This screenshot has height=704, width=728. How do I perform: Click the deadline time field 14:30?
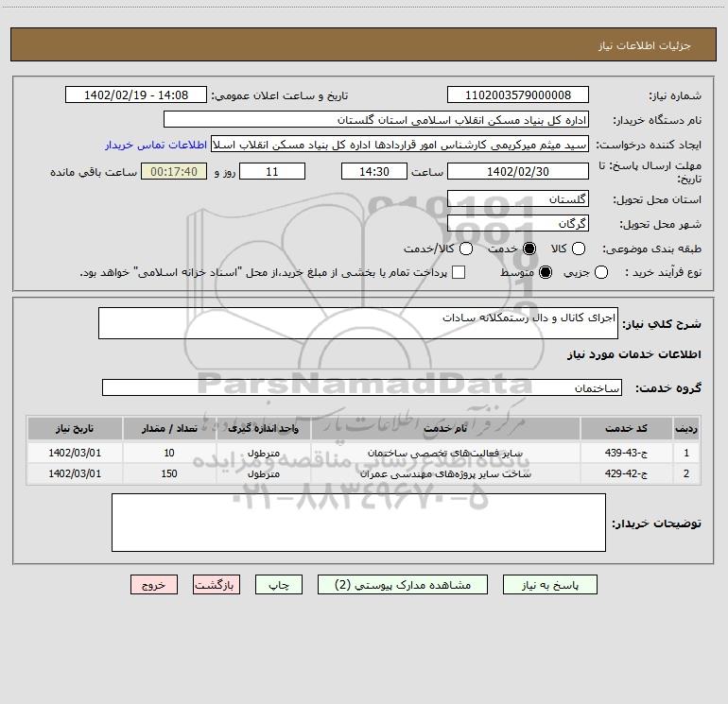374,172
